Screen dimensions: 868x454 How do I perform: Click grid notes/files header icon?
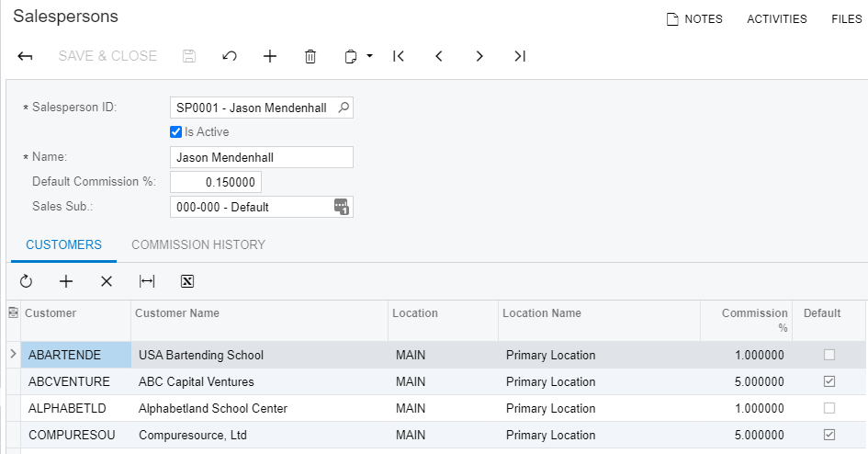13,312
